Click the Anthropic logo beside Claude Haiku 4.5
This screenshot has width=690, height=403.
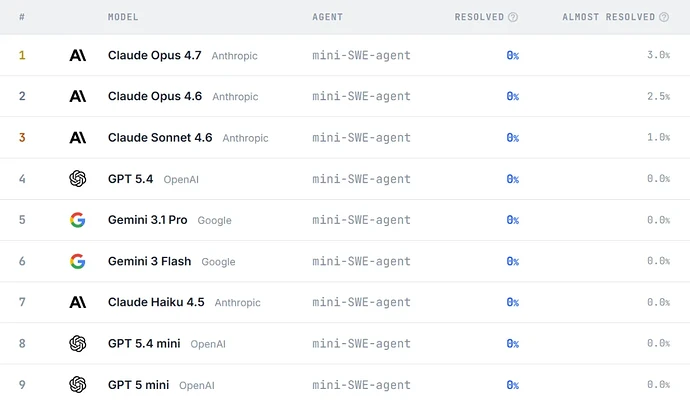pos(77,302)
